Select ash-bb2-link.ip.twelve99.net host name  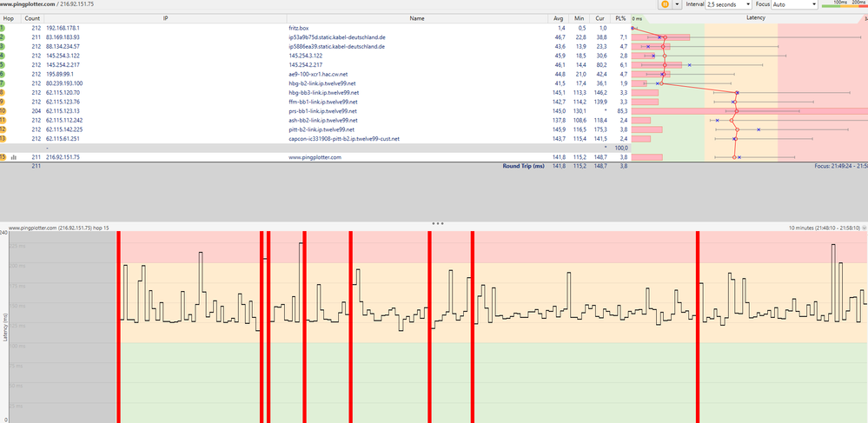pyautogui.click(x=322, y=120)
